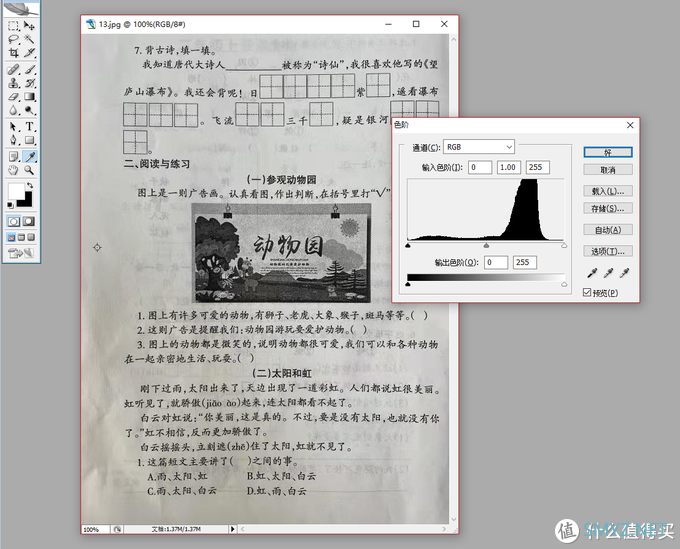Screen dimensions: 680x549
Task: Select the Eraser tool
Action: pyautogui.click(x=13, y=97)
